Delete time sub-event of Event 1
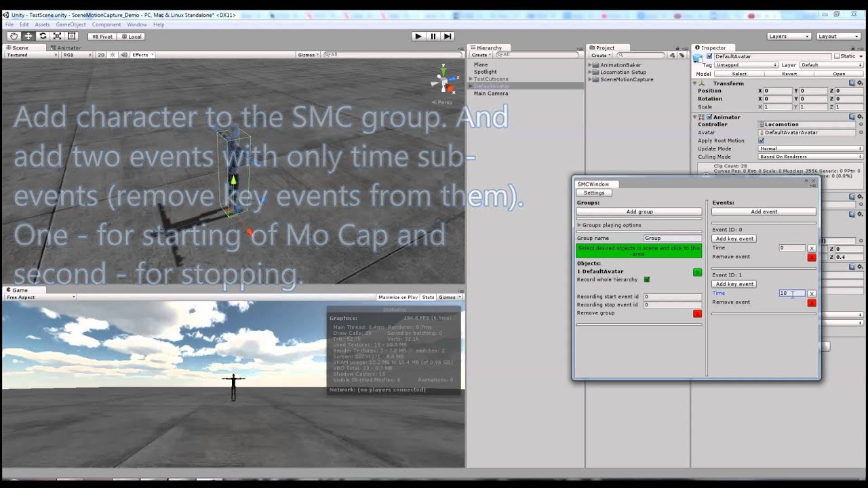The height and width of the screenshot is (488, 868). pyautogui.click(x=812, y=293)
